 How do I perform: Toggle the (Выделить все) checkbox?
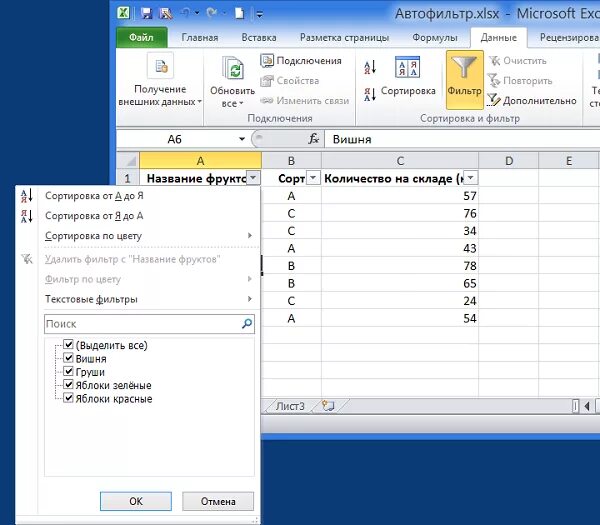tap(68, 344)
